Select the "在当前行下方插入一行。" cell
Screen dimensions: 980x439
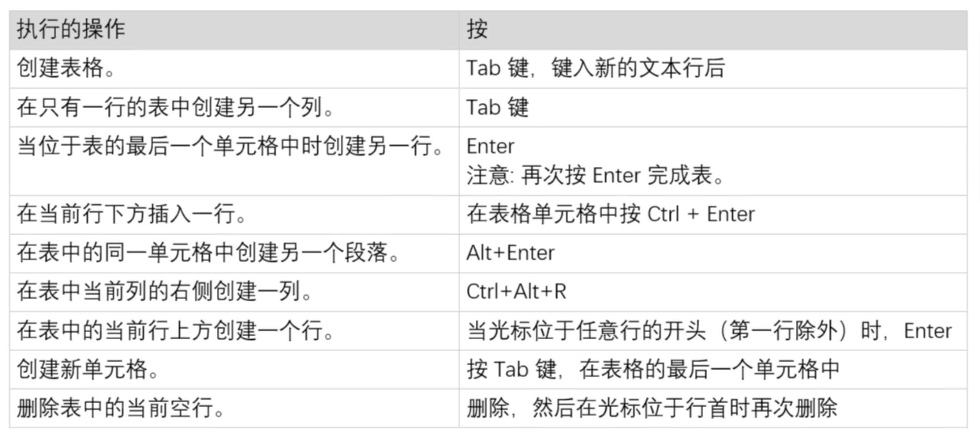(x=131, y=214)
